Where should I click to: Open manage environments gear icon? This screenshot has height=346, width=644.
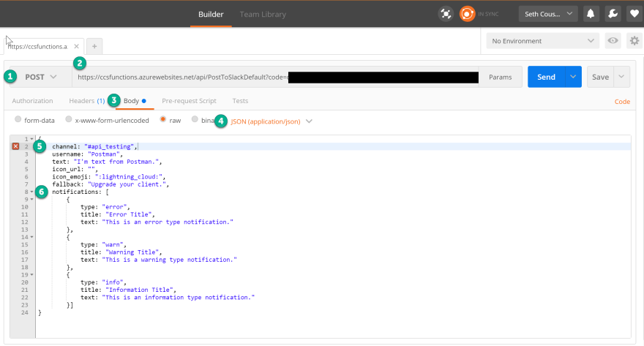(634, 41)
